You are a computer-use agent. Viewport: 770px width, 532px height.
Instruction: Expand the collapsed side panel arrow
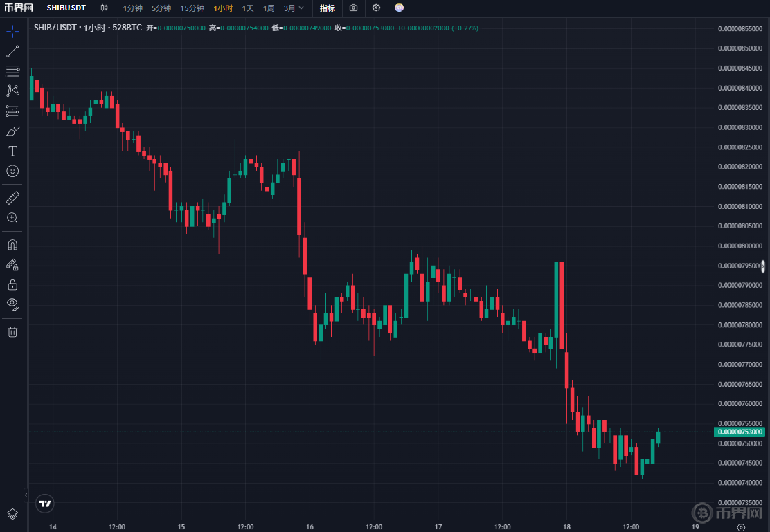pyautogui.click(x=26, y=495)
